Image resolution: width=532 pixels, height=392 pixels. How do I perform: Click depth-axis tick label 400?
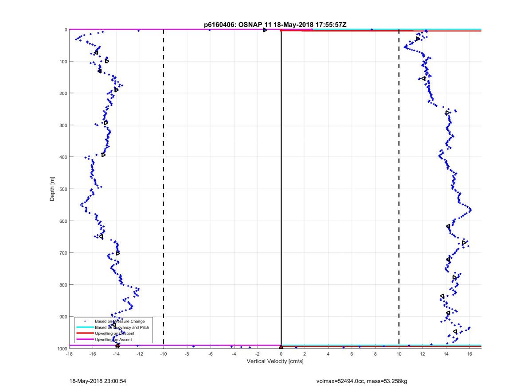click(63, 157)
